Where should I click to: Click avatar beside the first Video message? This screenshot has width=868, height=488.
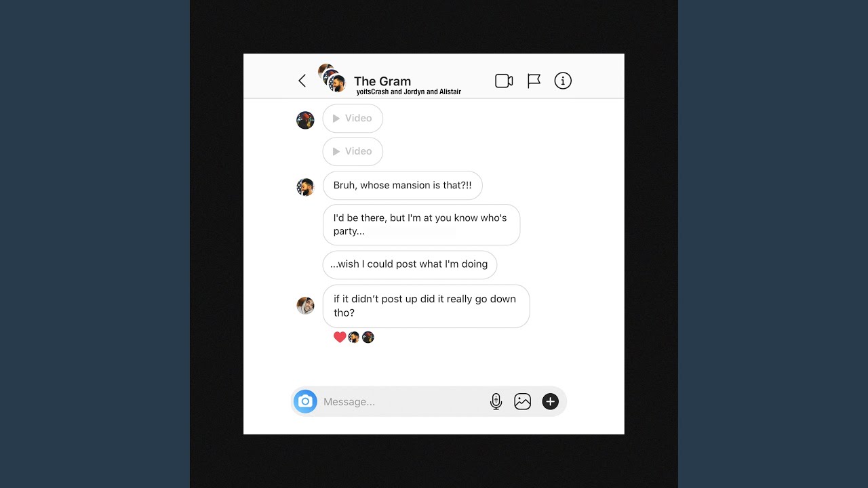305,120
